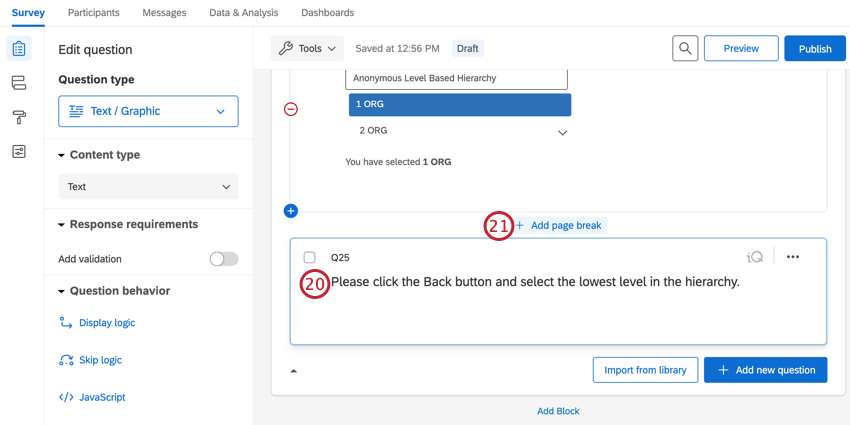Open the survey options icon in sidebar
The height and width of the screenshot is (425, 850).
click(x=19, y=151)
